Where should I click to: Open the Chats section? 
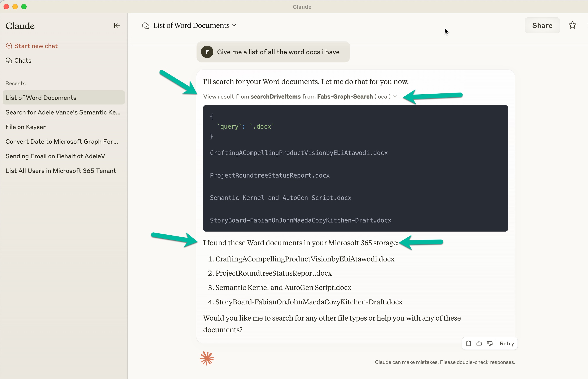22,60
